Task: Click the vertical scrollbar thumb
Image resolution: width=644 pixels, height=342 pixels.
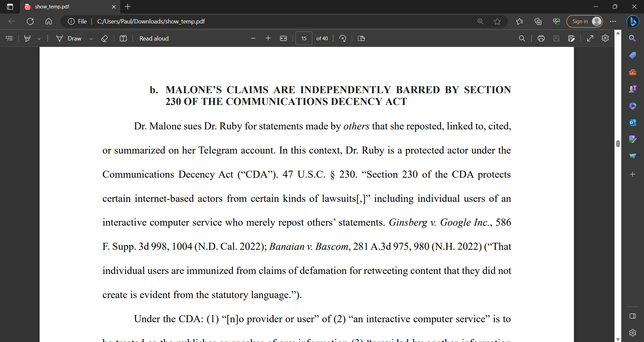Action: pyautogui.click(x=618, y=144)
